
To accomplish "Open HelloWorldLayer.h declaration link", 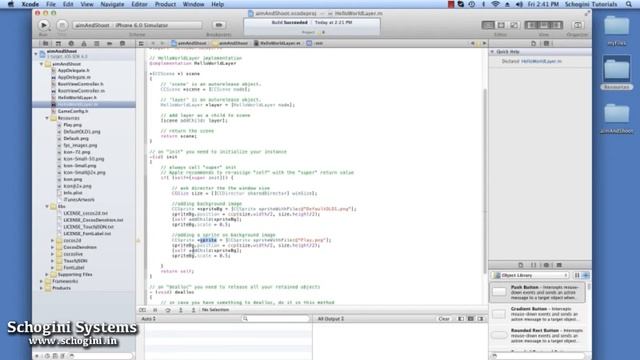I will pyautogui.click(x=541, y=61).
